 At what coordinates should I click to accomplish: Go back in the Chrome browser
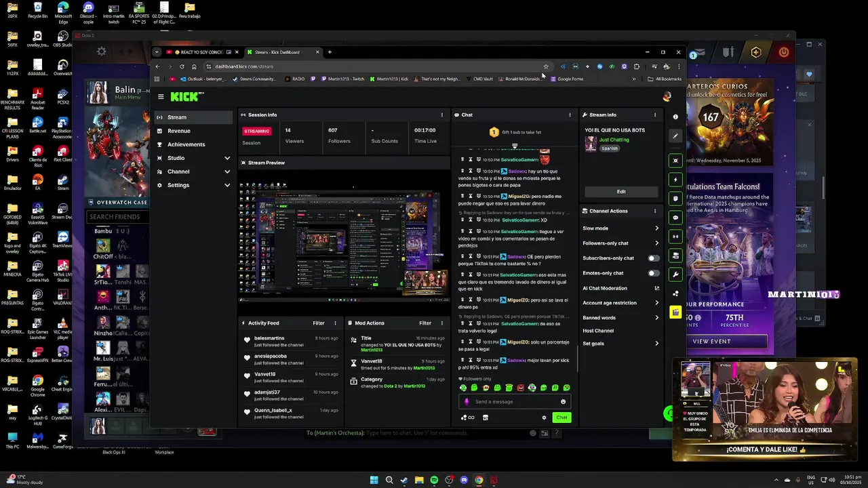(157, 66)
